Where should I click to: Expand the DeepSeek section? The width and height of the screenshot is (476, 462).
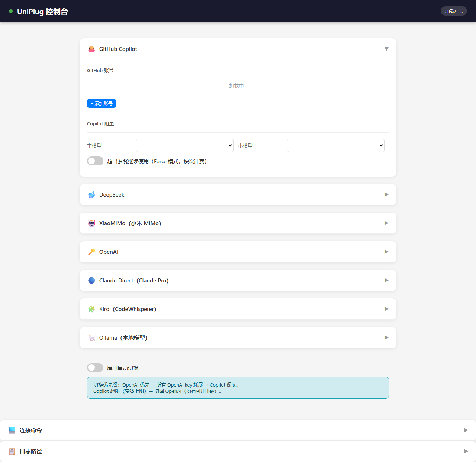tap(386, 194)
